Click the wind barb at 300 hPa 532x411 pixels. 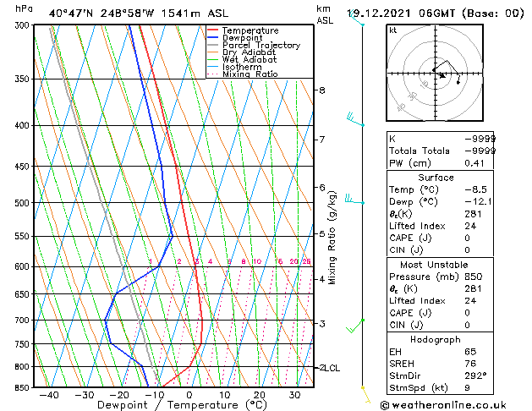(x=356, y=19)
